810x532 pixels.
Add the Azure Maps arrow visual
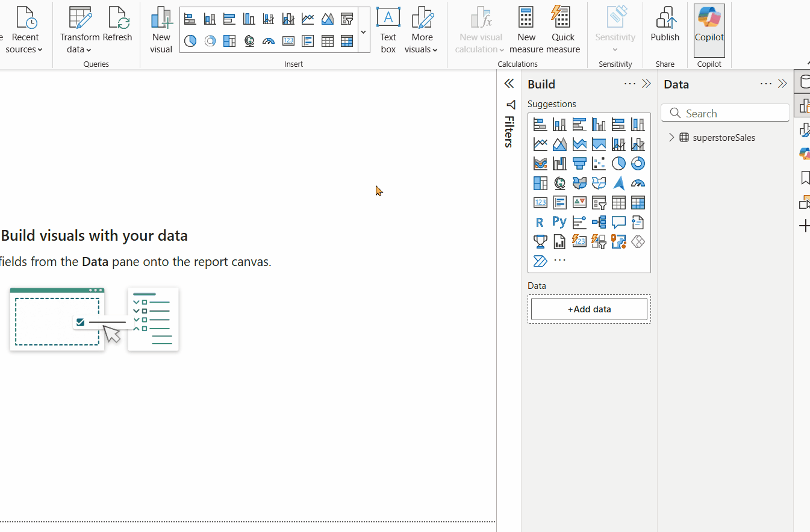coord(618,183)
